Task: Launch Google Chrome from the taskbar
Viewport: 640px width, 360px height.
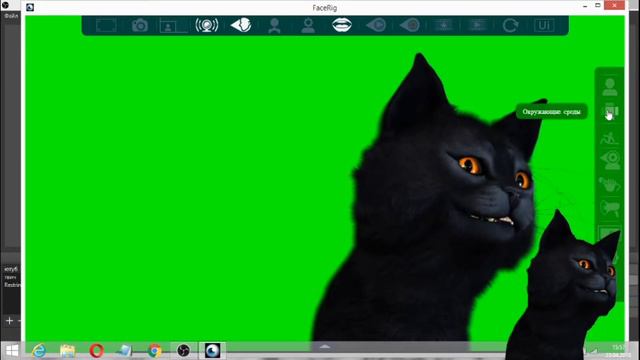Action: tap(155, 351)
